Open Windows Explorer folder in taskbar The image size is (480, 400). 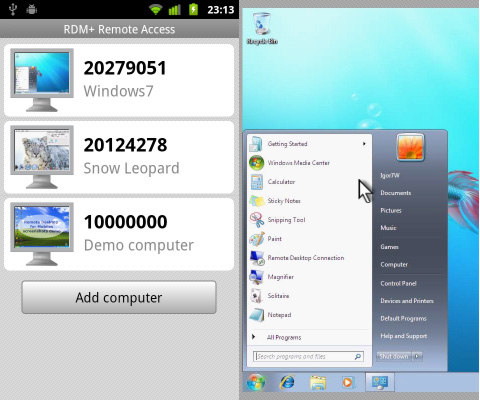click(x=318, y=382)
